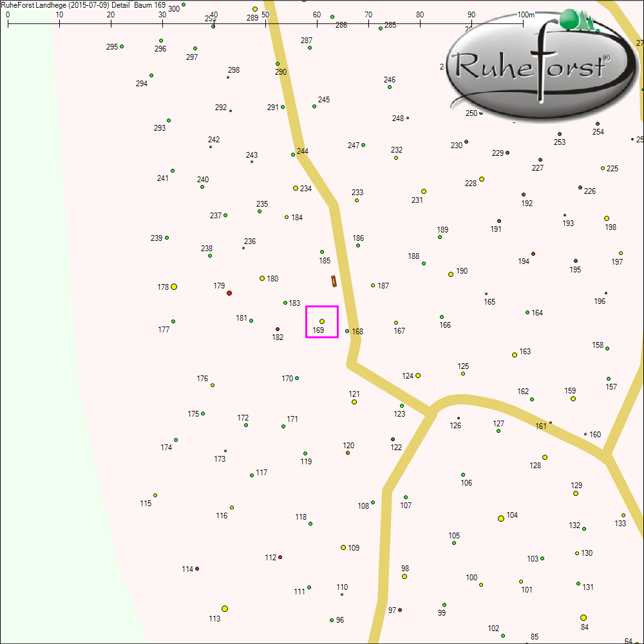This screenshot has width=644, height=644.
Task: Select tree 176 yellow marker
Action: [213, 385]
